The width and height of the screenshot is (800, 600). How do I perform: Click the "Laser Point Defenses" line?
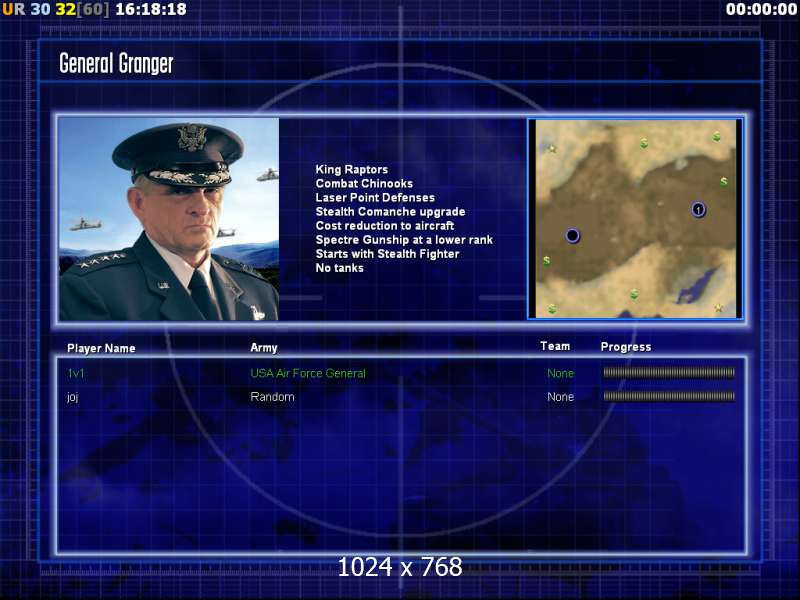point(375,197)
